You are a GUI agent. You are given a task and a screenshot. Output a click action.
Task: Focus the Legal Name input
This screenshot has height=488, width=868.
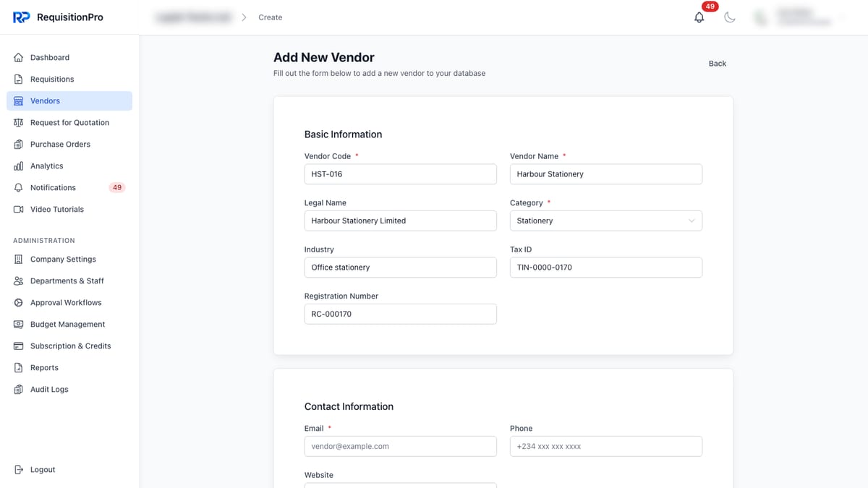[401, 221]
